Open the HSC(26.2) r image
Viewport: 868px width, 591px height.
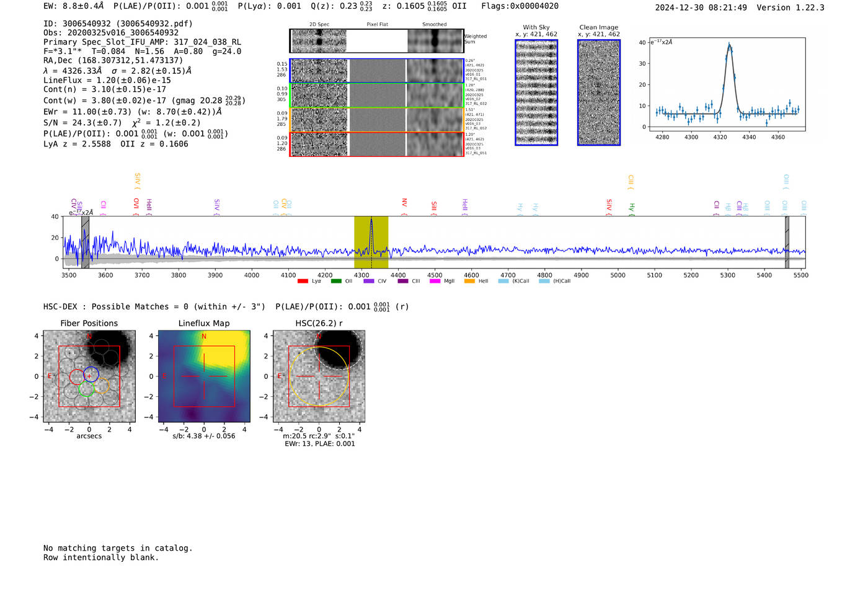(x=319, y=376)
